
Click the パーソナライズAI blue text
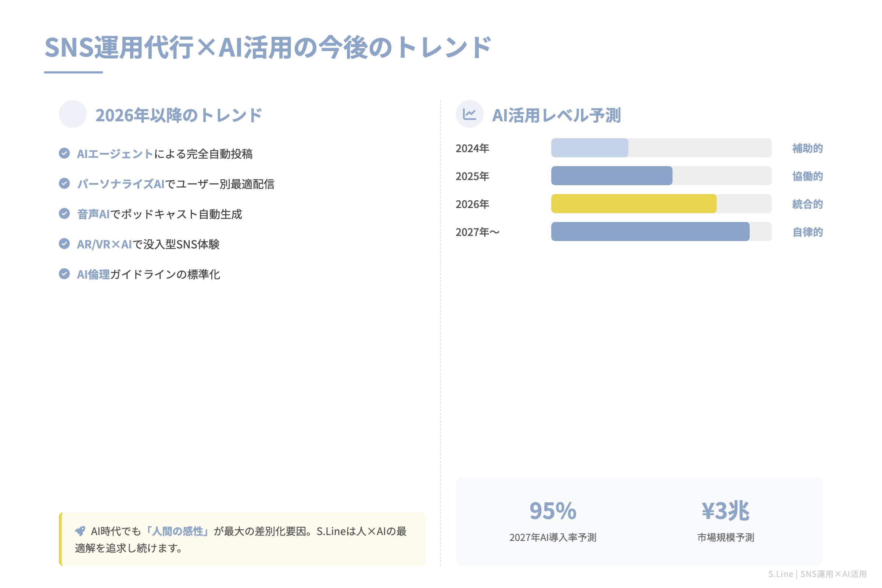(121, 184)
